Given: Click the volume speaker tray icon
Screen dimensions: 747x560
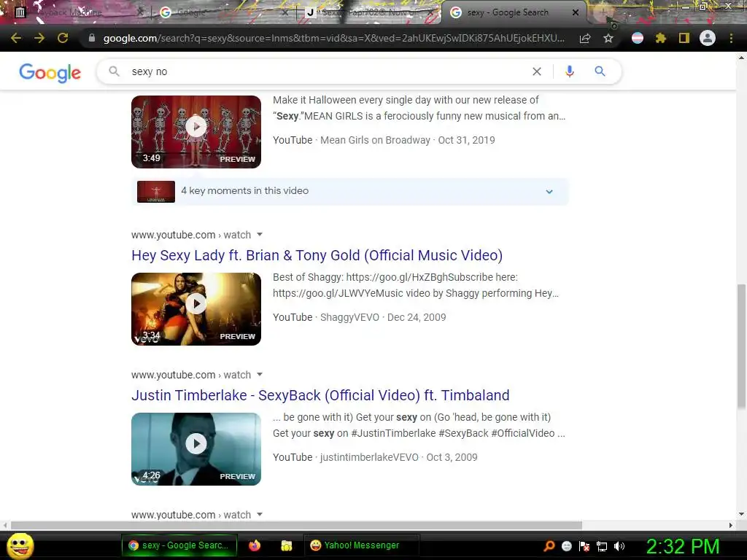Looking at the screenshot, I should pos(619,546).
